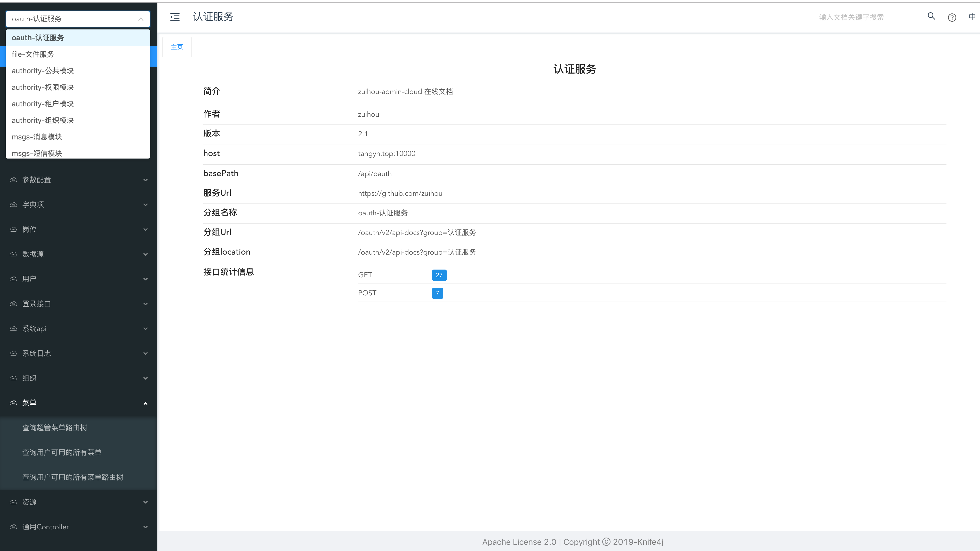Focus the 输入文档关键字搜索 search field
This screenshot has width=980, height=551.
click(873, 17)
